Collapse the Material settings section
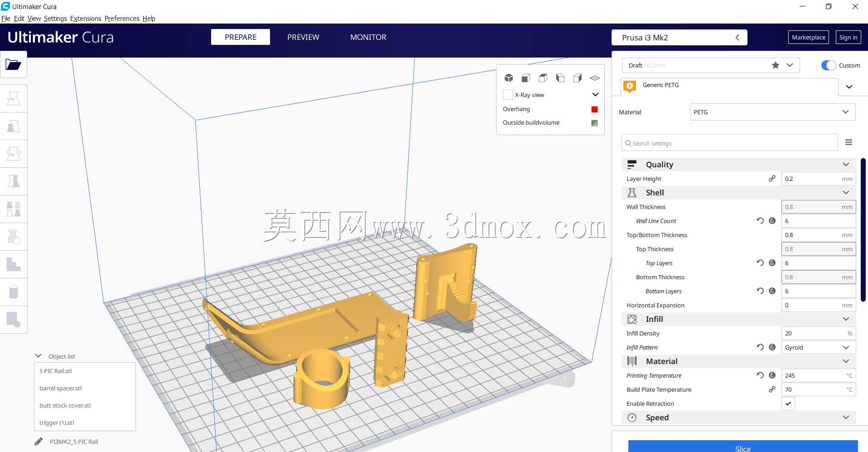The width and height of the screenshot is (868, 452). click(x=739, y=361)
